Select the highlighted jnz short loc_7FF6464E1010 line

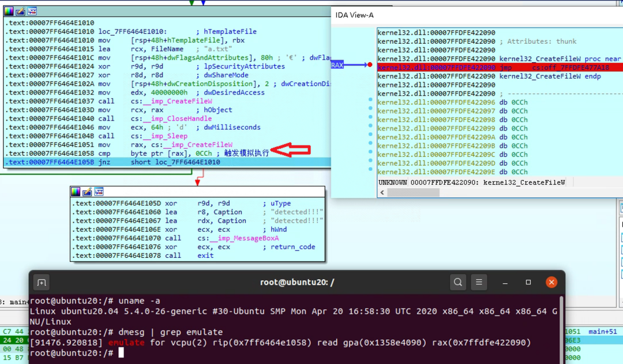click(167, 162)
